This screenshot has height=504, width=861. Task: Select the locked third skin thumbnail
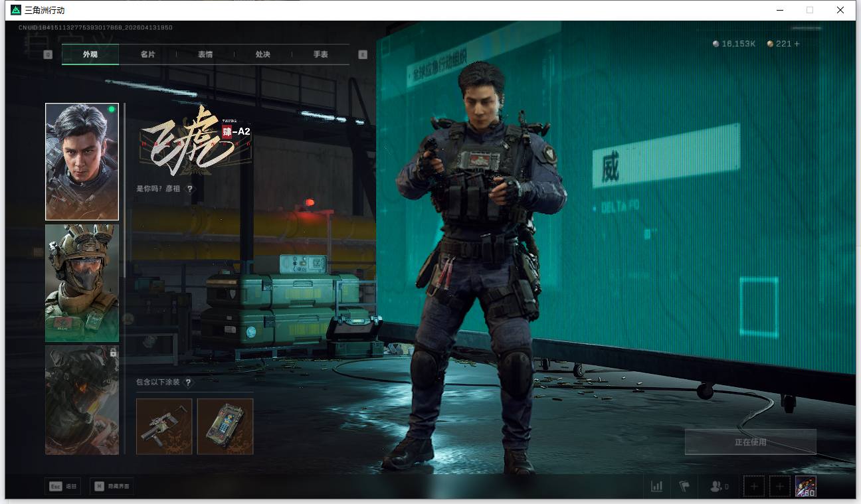(x=82, y=400)
